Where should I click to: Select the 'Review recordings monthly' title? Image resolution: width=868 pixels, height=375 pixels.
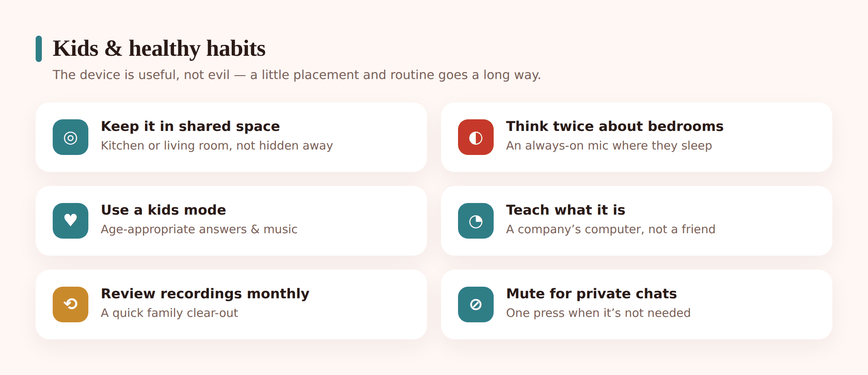tap(205, 294)
